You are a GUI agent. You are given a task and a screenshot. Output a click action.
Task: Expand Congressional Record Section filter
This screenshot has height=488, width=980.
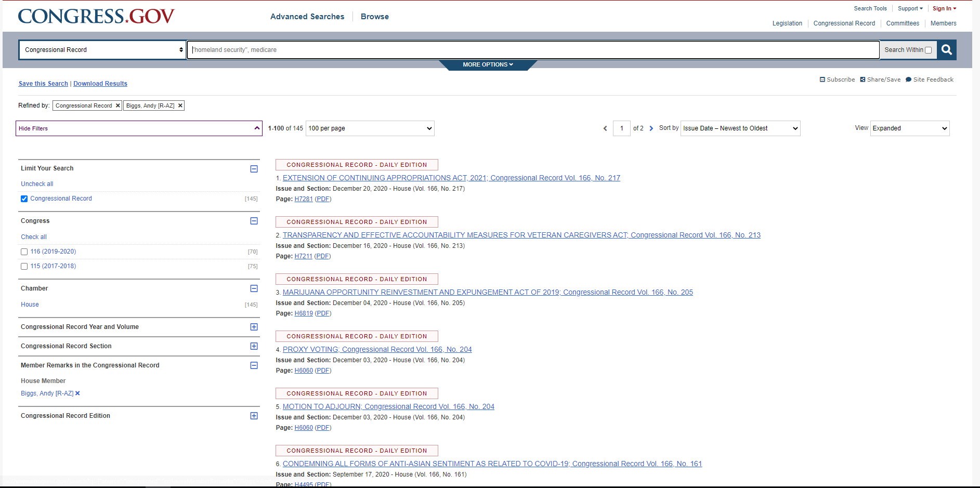pyautogui.click(x=254, y=346)
